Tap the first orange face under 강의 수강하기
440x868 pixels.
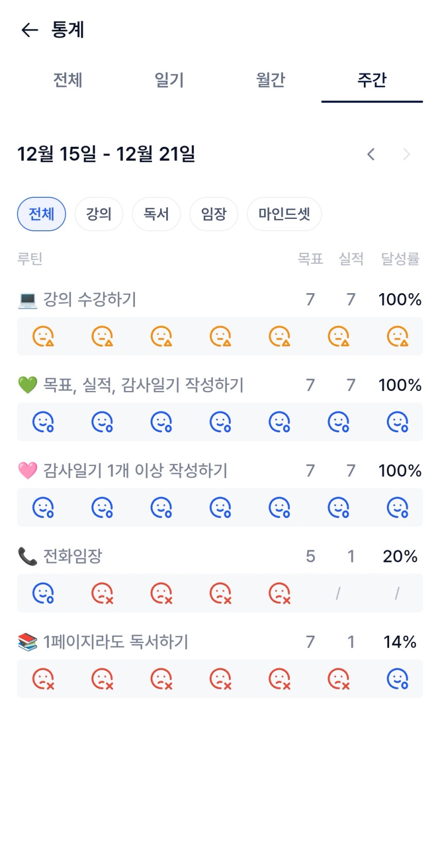click(43, 336)
